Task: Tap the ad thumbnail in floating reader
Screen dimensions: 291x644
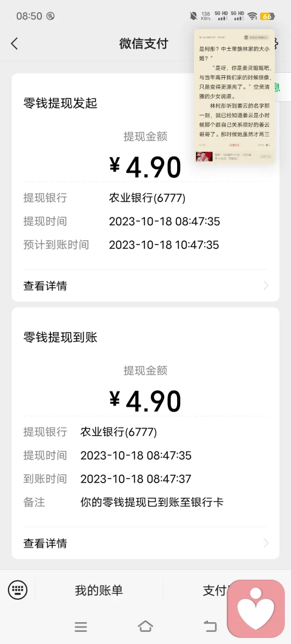Action: (204, 157)
